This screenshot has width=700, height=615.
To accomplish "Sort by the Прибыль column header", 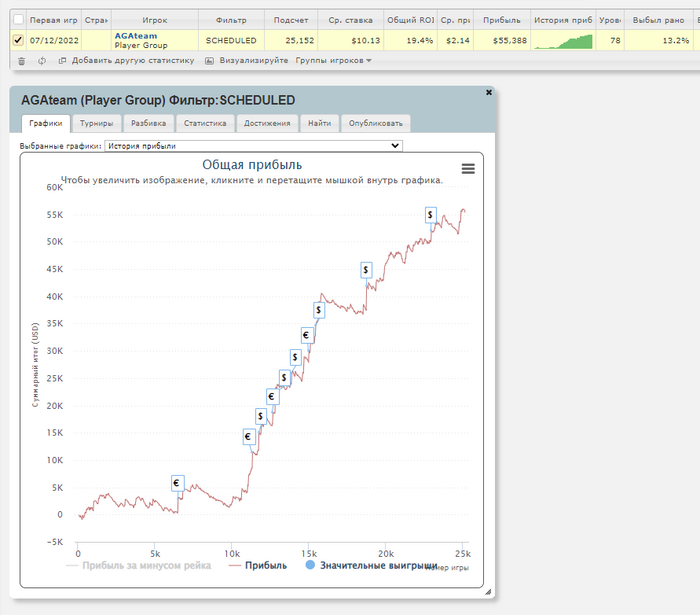I will [x=501, y=19].
